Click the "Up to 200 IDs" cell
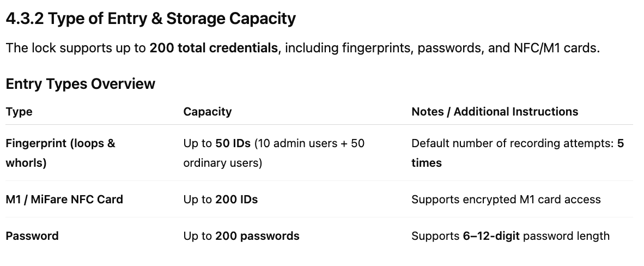 pos(220,199)
